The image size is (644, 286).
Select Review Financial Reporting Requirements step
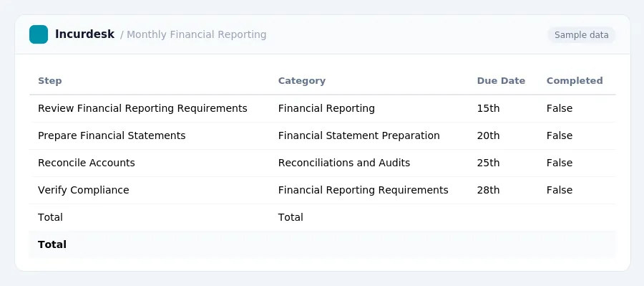(142, 108)
